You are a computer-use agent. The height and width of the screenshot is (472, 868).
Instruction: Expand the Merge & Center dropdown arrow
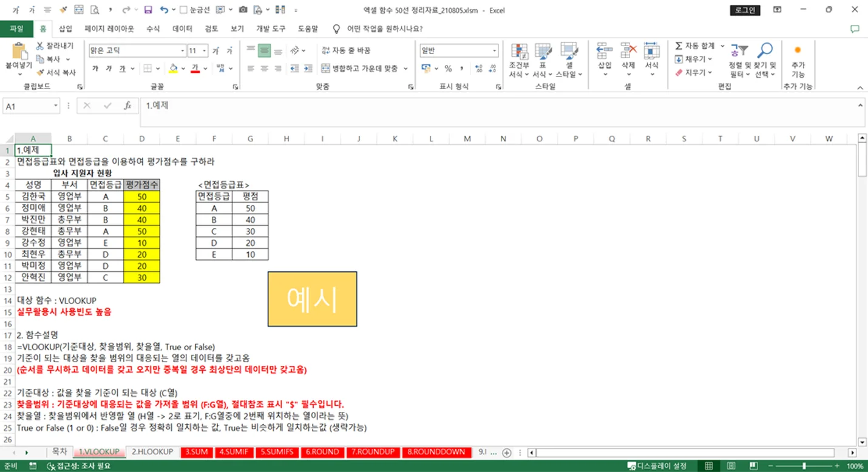coord(405,69)
